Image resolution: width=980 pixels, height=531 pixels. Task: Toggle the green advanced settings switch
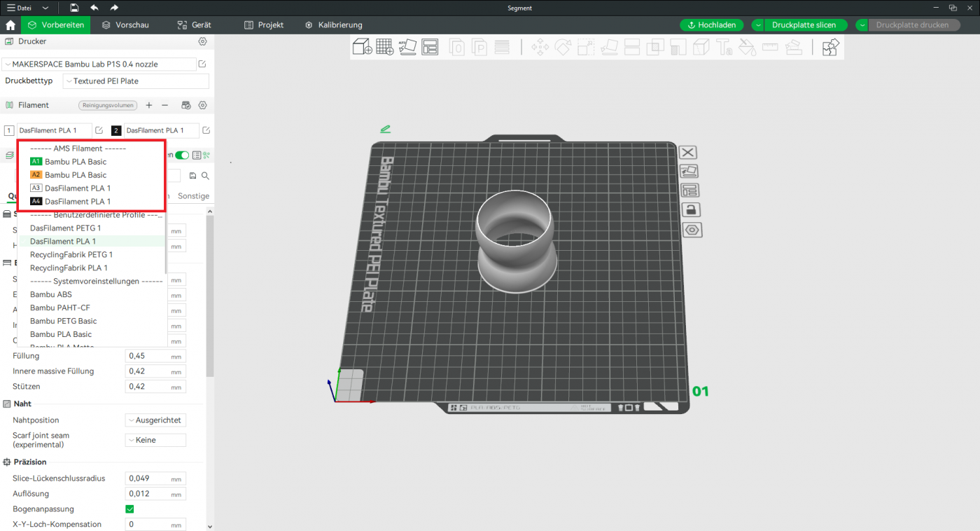(182, 156)
